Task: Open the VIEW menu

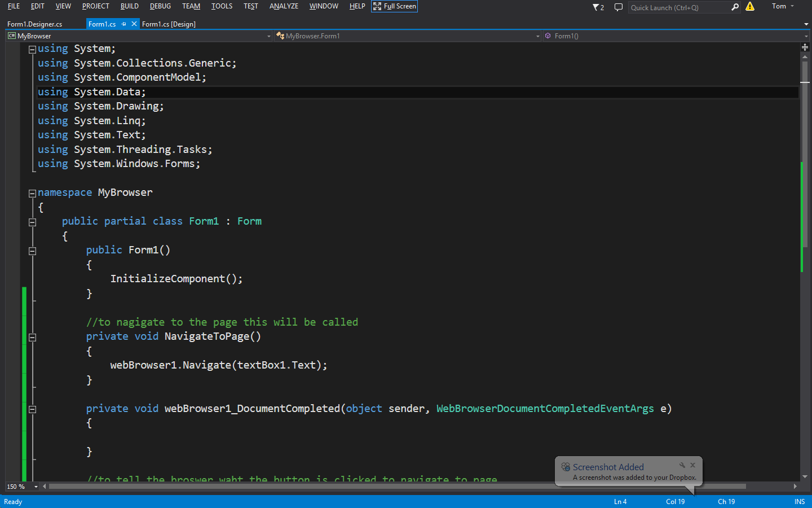Action: (x=63, y=6)
